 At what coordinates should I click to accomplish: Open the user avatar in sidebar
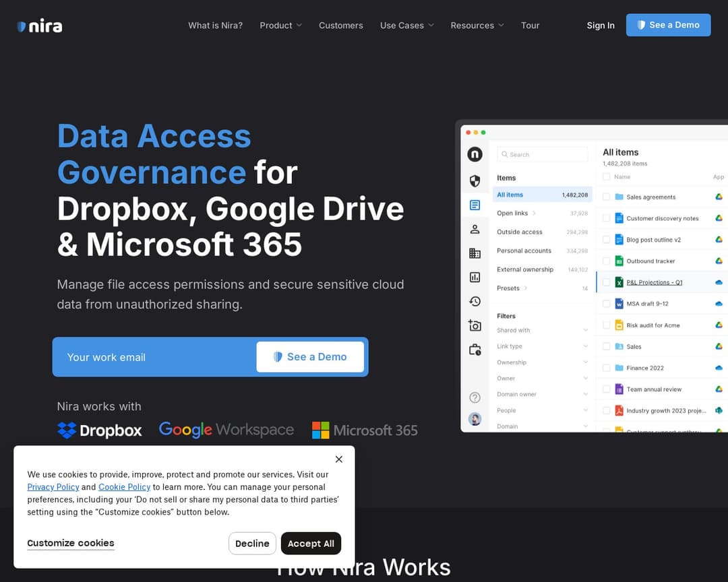tap(475, 419)
